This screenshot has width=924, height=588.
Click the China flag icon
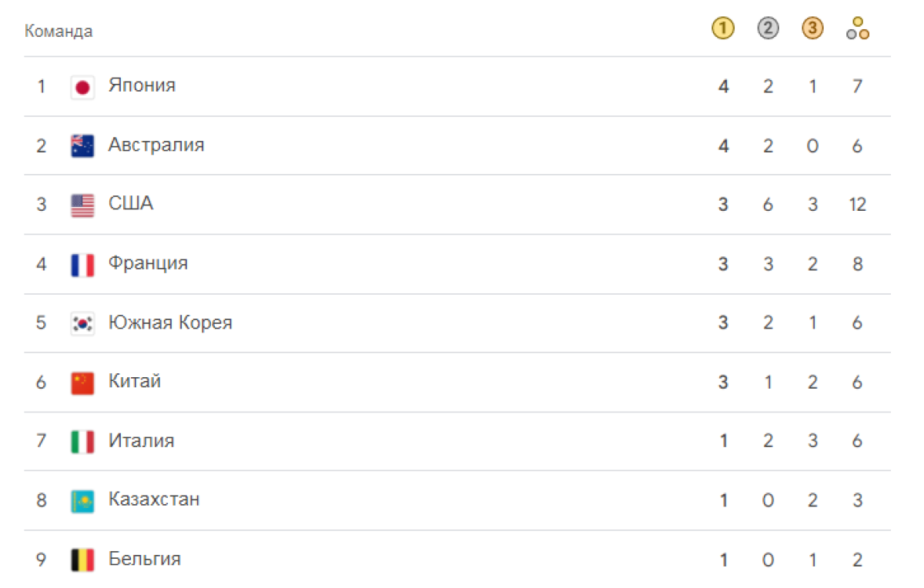click(82, 383)
